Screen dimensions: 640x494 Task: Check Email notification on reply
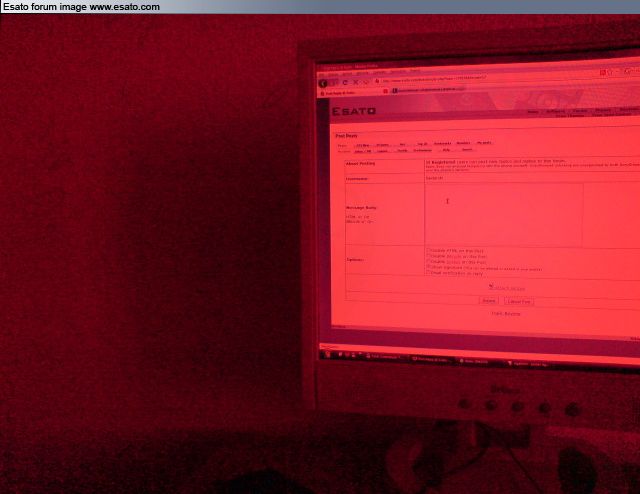coord(429,272)
